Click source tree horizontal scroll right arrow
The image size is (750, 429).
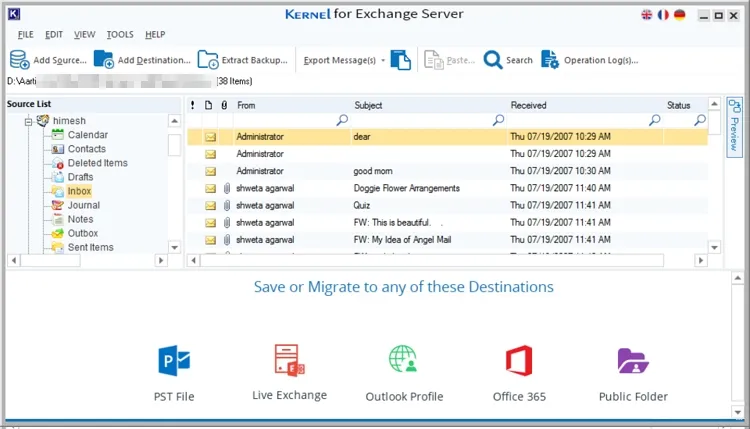coord(161,261)
